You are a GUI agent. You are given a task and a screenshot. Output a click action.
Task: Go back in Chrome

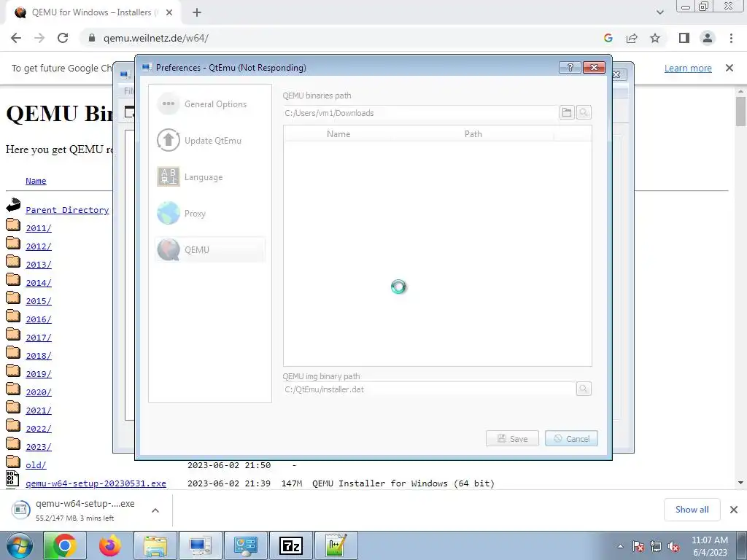pos(16,38)
